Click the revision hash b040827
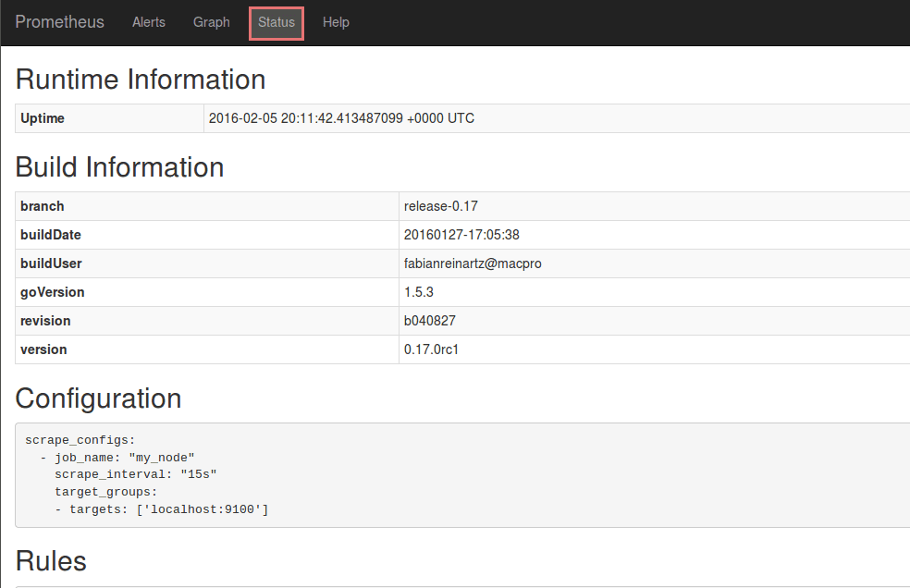The image size is (910, 588). pyautogui.click(x=429, y=321)
